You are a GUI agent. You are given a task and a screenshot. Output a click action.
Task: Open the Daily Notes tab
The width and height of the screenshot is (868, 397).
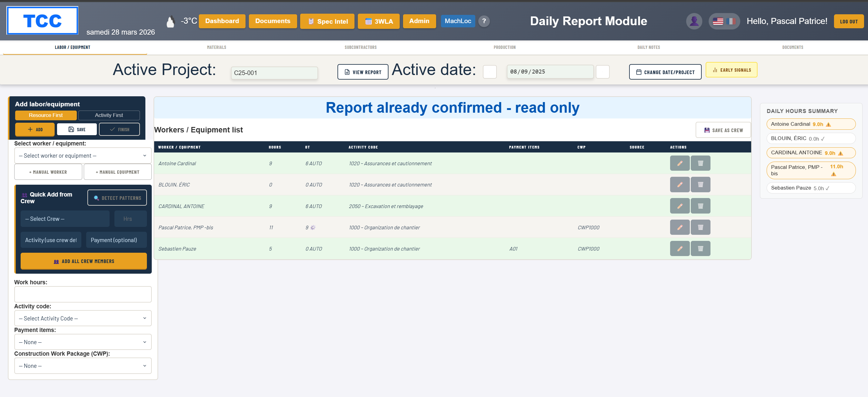[648, 47]
